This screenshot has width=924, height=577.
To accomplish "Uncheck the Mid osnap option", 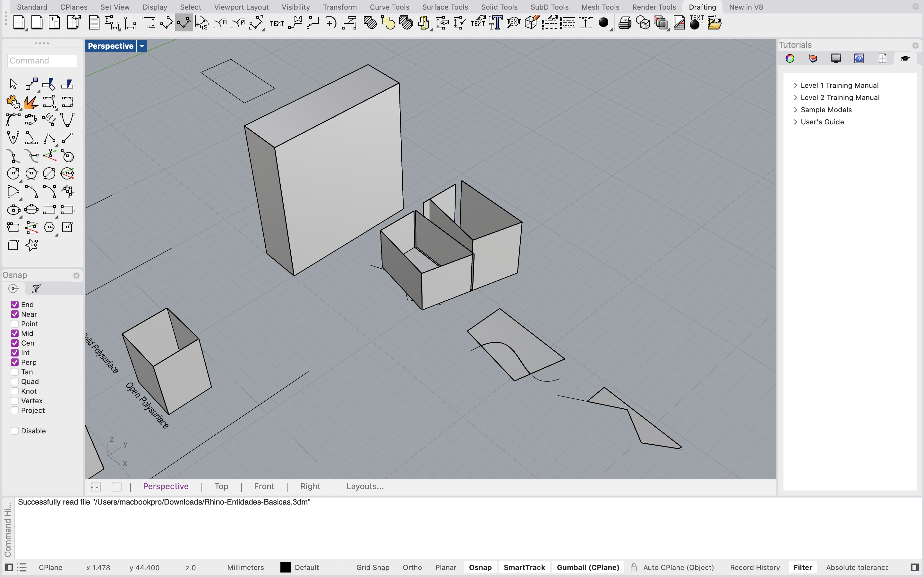I will [x=15, y=333].
